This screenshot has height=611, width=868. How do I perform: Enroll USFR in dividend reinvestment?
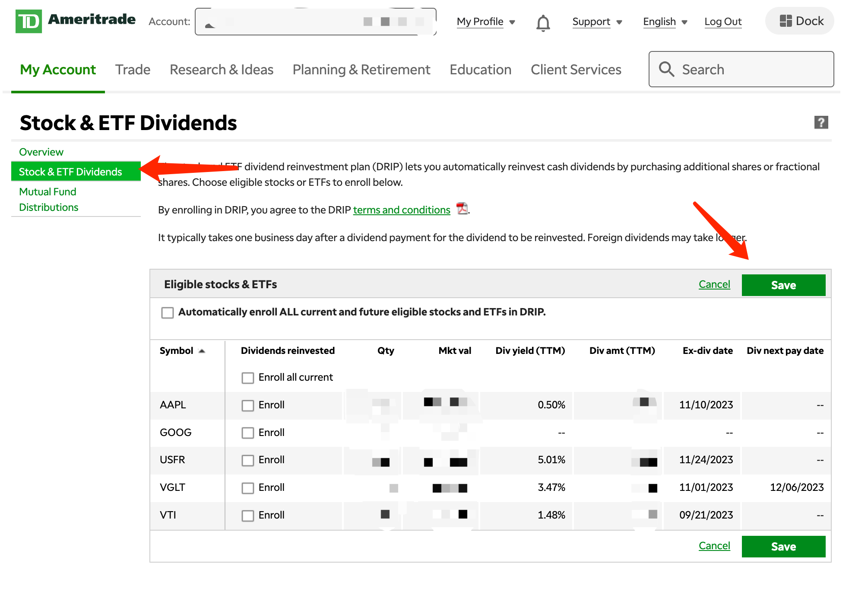tap(248, 461)
